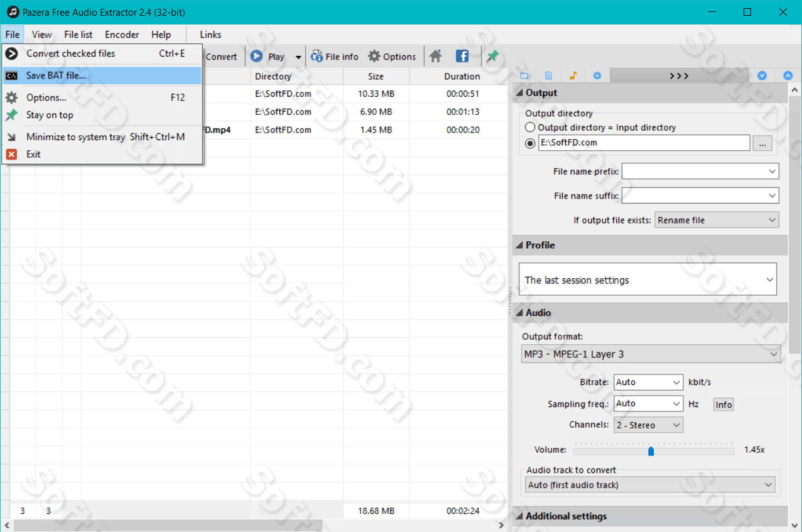This screenshot has height=532, width=802.
Task: Click the home page house icon
Action: [436, 57]
